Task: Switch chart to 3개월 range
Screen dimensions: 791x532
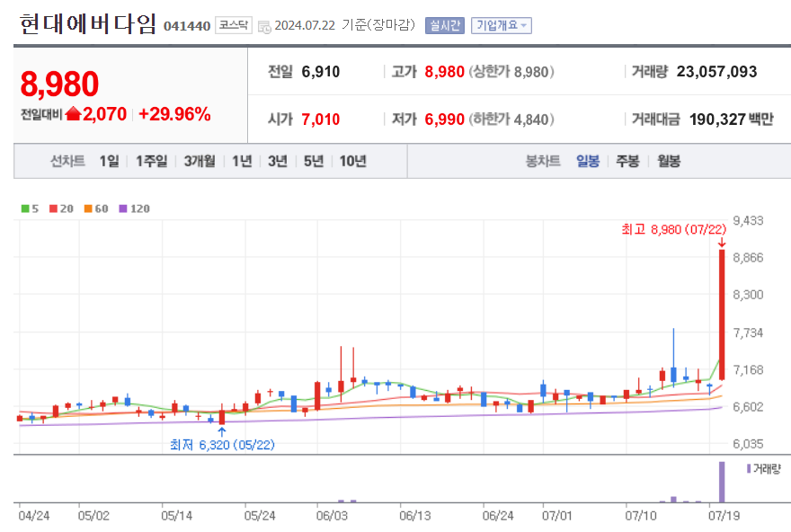Action: tap(200, 161)
